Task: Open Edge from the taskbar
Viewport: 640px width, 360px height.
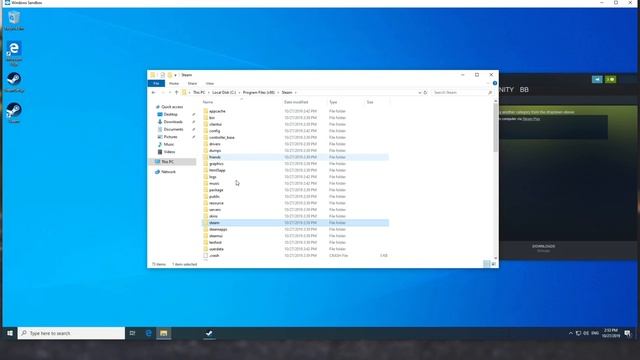Action: pyautogui.click(x=149, y=333)
